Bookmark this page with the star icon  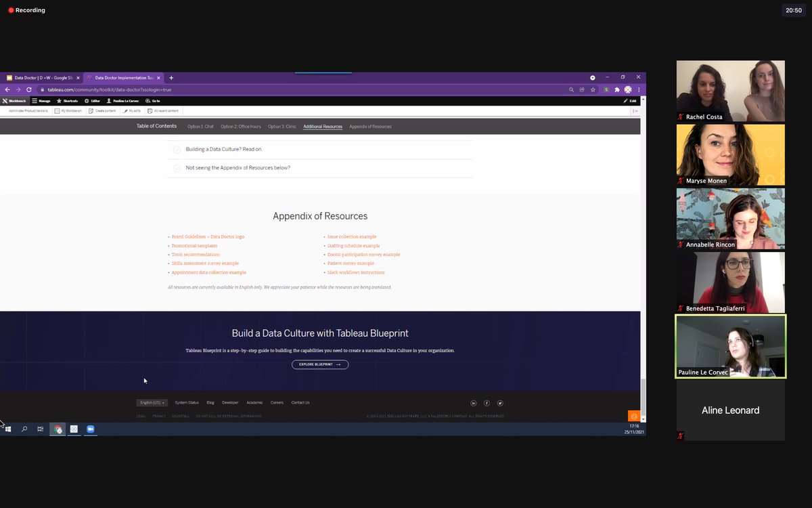coord(593,89)
